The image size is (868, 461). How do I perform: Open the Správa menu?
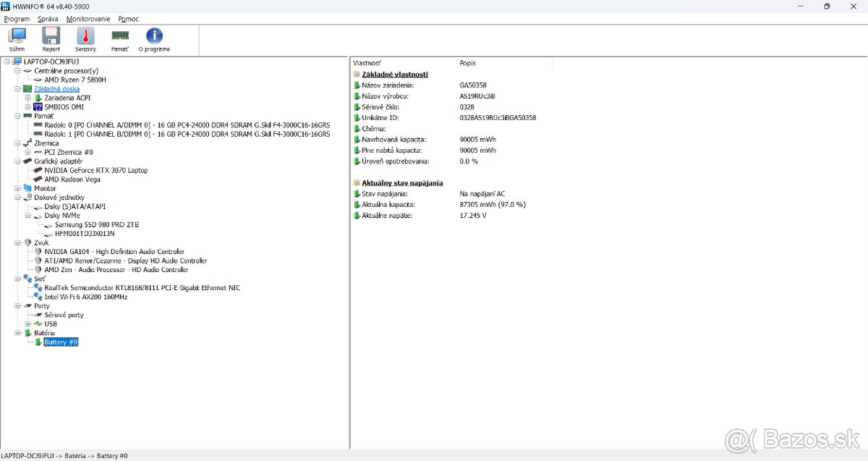point(48,19)
